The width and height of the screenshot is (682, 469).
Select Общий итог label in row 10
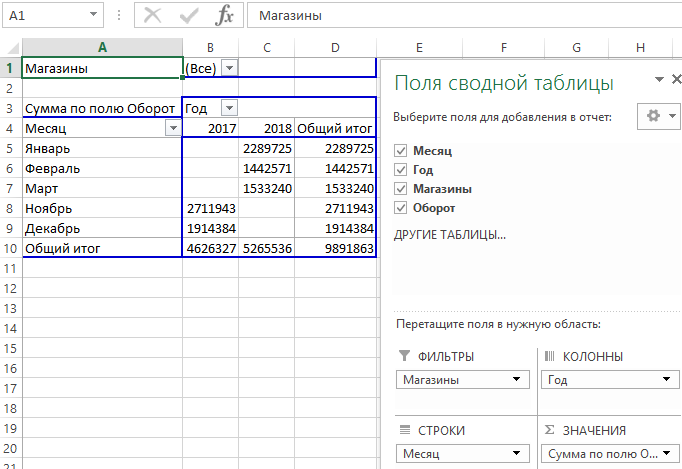tap(102, 248)
